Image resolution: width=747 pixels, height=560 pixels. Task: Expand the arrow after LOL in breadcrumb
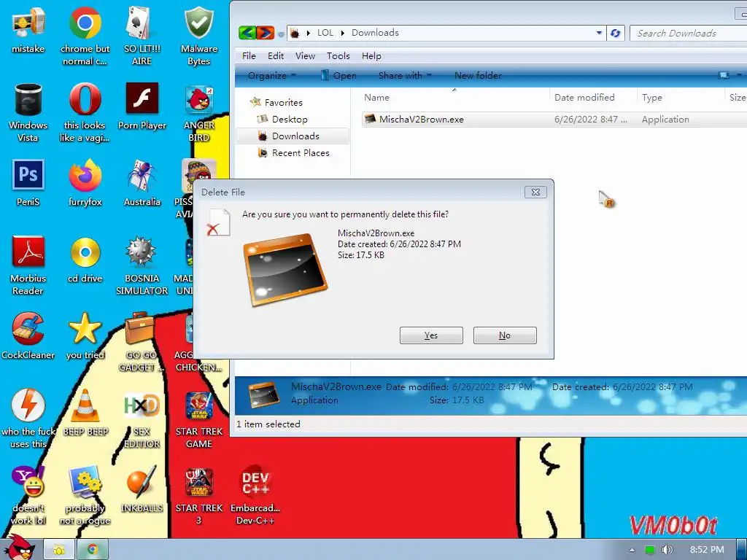pos(343,33)
